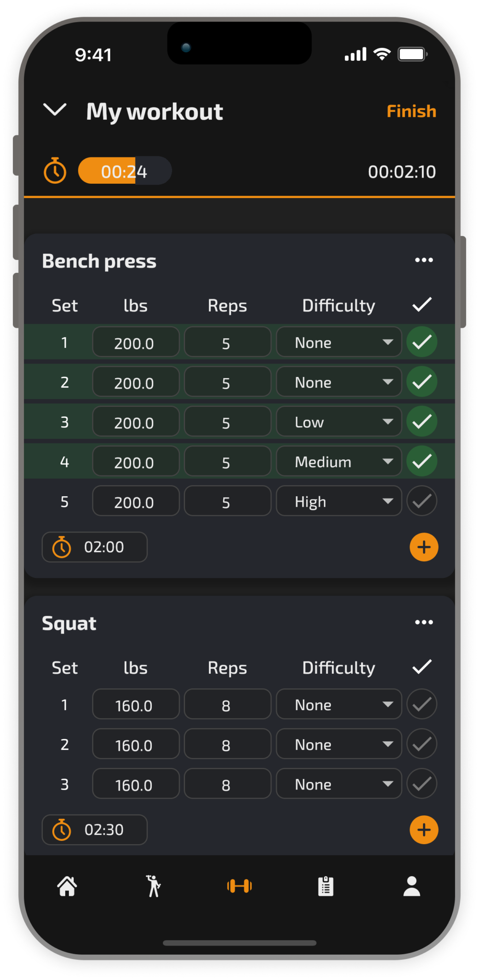479x980 pixels.
Task: Click the 00:24 rest countdown progress pill
Action: point(124,170)
